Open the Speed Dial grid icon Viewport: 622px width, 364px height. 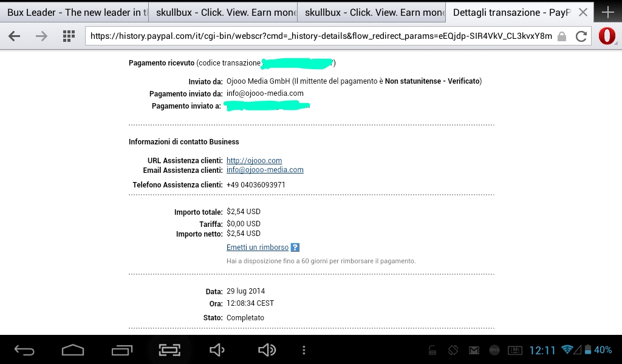pyautogui.click(x=69, y=36)
